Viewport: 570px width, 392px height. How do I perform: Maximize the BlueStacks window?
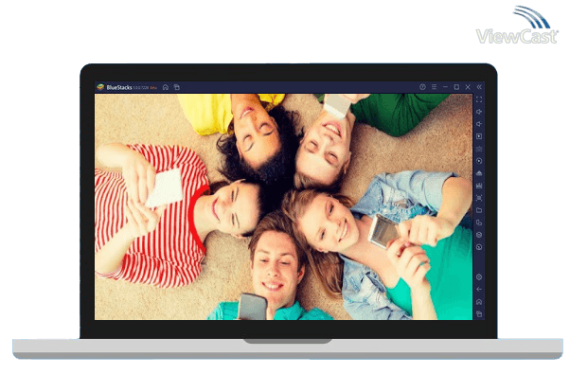point(456,87)
